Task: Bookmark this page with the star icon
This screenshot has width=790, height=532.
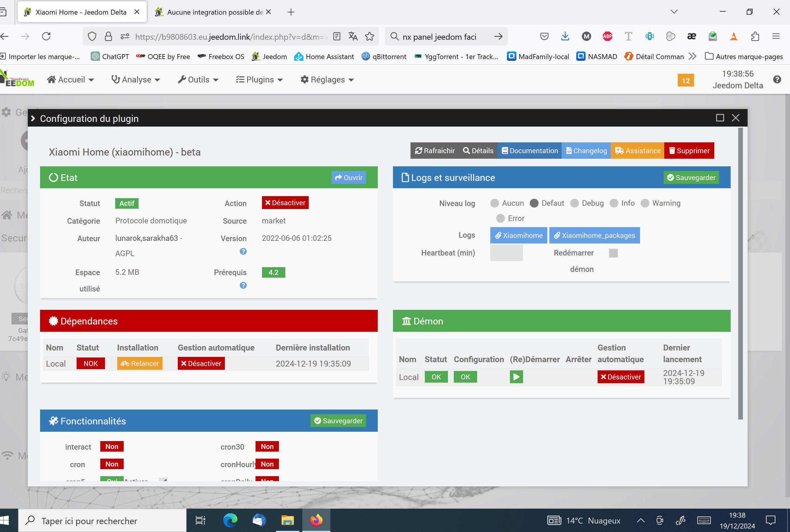Action: coord(370,36)
